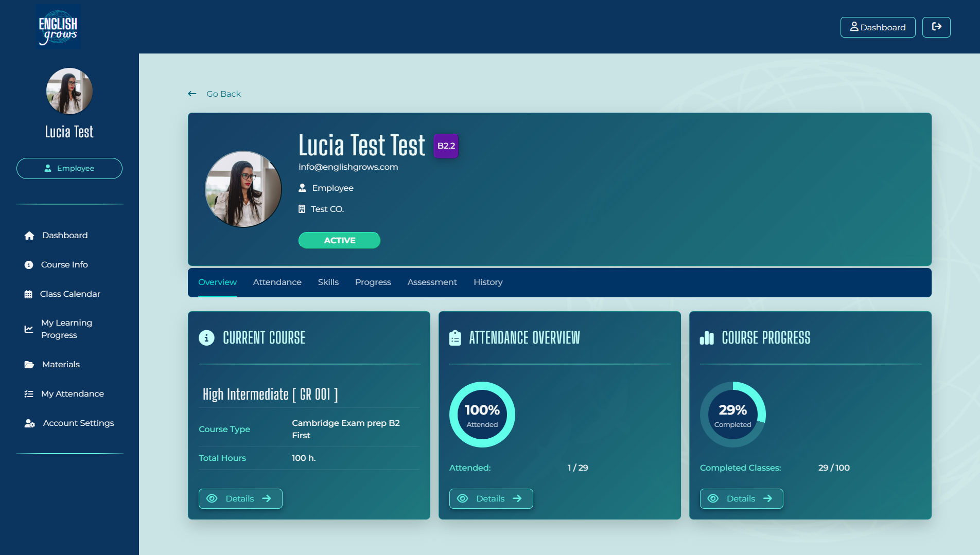Open the Skills tab
This screenshot has width=980, height=555.
tap(328, 282)
